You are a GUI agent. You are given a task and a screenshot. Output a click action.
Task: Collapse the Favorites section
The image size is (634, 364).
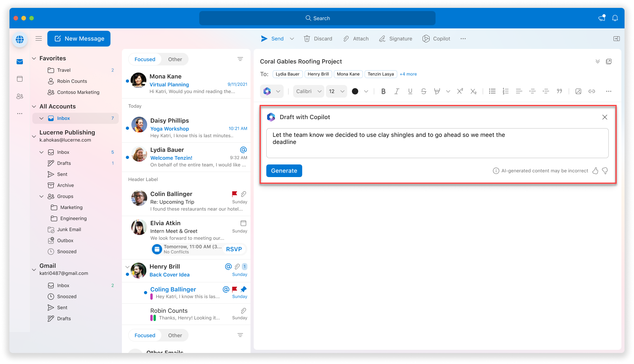click(x=34, y=58)
